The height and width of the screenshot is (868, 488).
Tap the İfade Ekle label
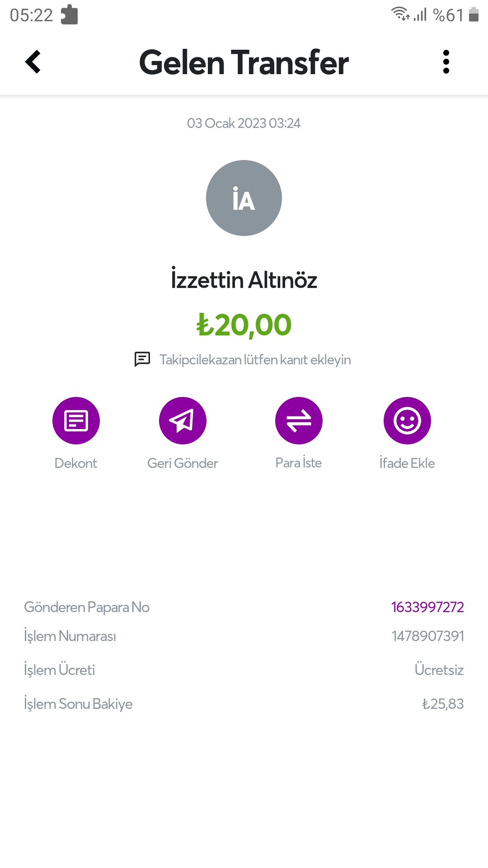click(x=407, y=463)
